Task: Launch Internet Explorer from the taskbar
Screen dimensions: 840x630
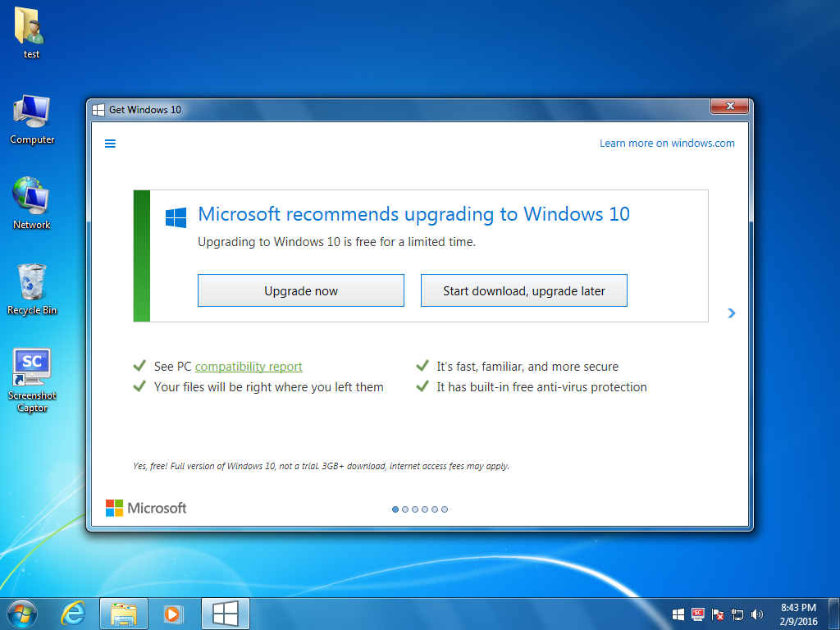Action: 73,614
